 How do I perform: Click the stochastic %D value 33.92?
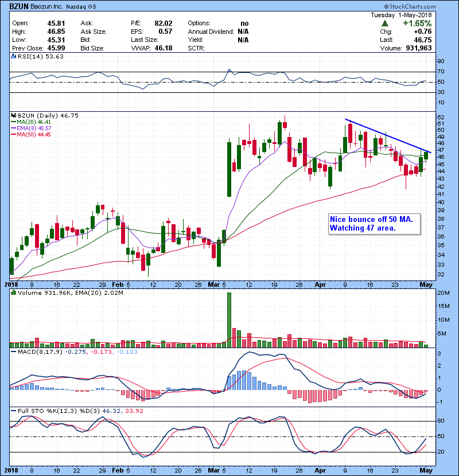coord(134,411)
